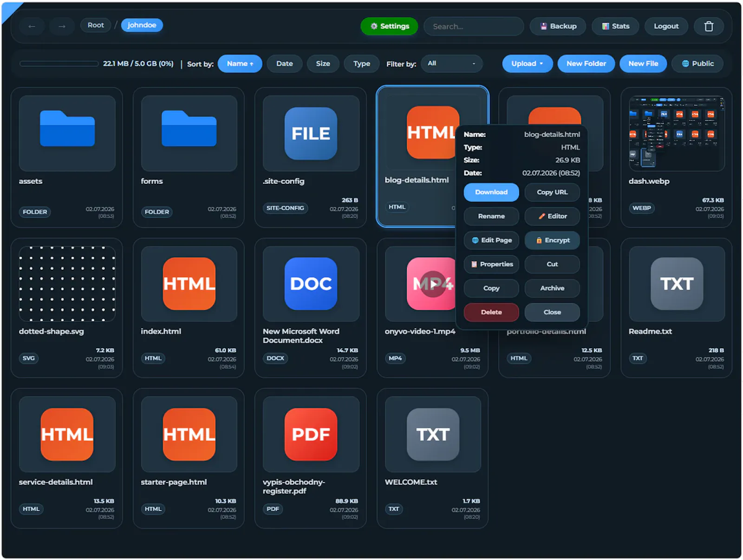Select the .site-config FILE icon
The width and height of the screenshot is (743, 560).
coord(311,134)
